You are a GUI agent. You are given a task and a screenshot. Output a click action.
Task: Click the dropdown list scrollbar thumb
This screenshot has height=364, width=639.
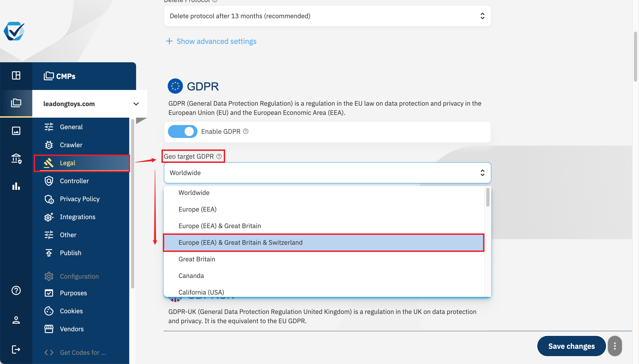point(487,197)
